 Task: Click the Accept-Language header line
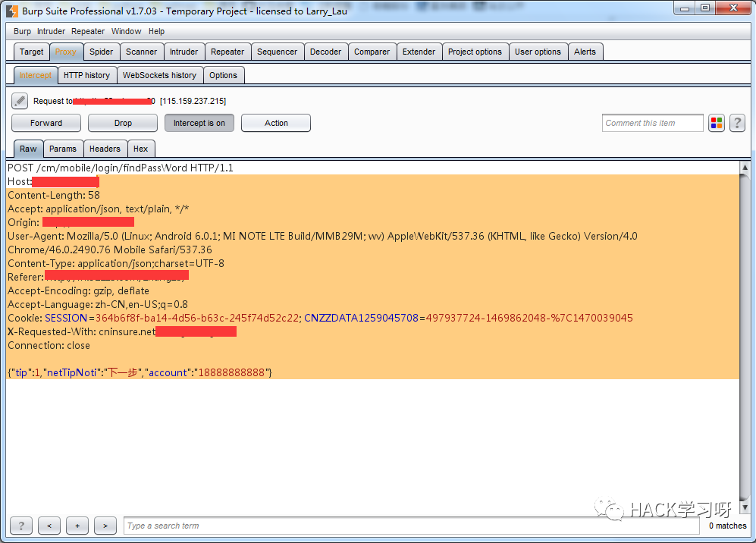[98, 304]
